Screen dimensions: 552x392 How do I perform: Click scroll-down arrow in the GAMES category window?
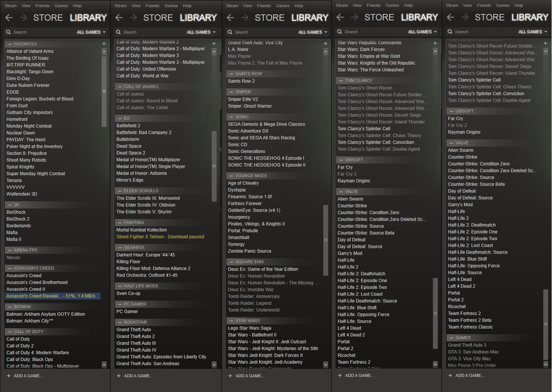pos(546,364)
